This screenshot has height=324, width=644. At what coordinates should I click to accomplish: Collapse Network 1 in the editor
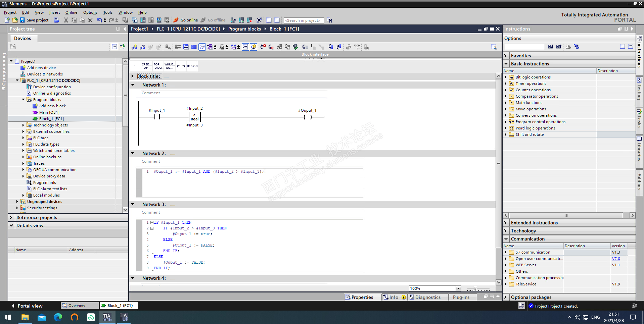point(133,85)
